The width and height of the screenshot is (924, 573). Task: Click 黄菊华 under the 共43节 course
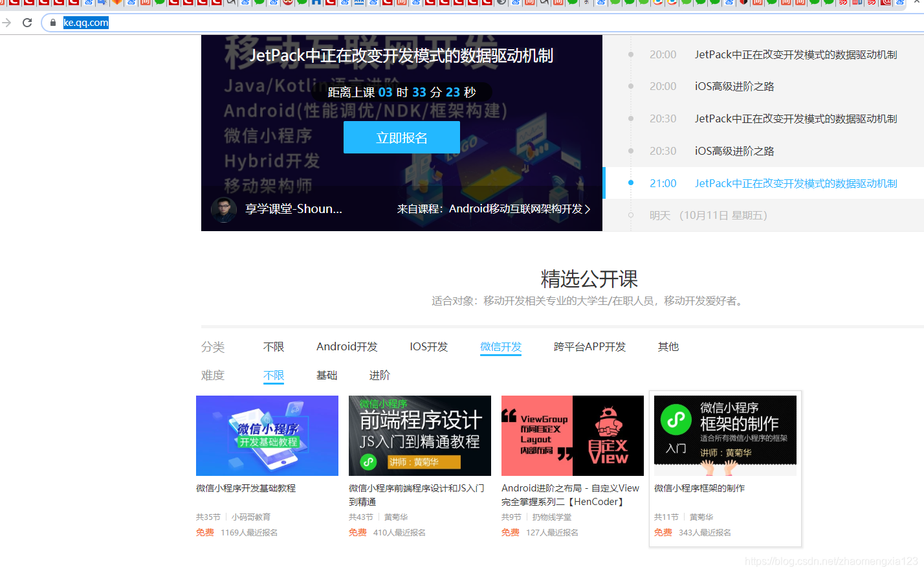[396, 517]
